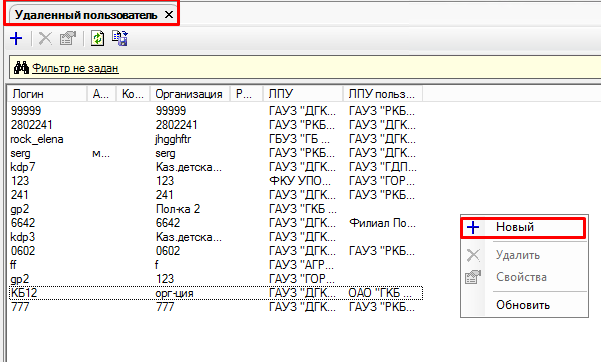
Task: Click the properties icon beside 'Свойства'
Action: pos(473,277)
